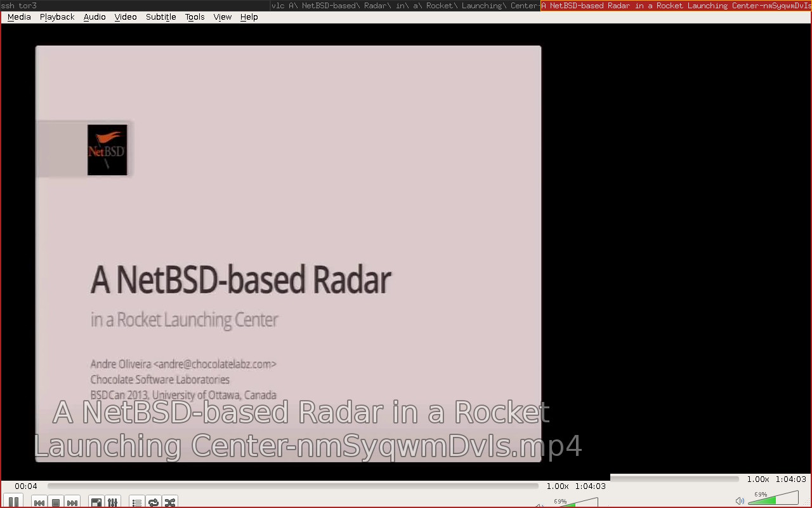Click the video slide showing 'A NetBSD-based Radar'
The image size is (812, 508).
tap(288, 253)
